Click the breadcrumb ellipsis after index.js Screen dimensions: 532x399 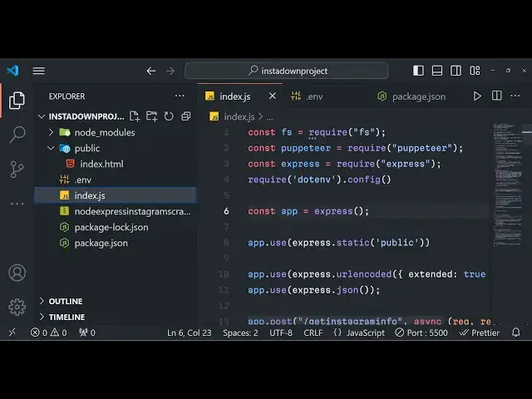269,117
